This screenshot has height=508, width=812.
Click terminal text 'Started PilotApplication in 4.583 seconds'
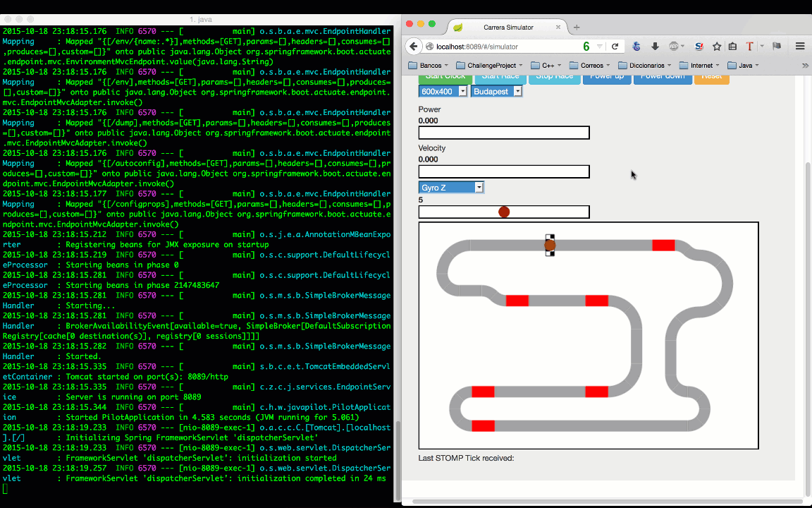pyautogui.click(x=157, y=417)
